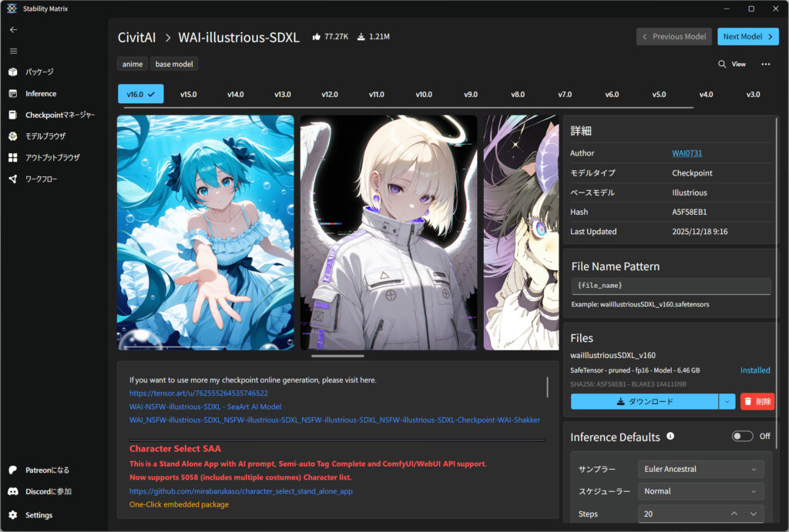Open the サンプラー Euler Ancestral dropdown
The width and height of the screenshot is (789, 532).
click(x=700, y=469)
